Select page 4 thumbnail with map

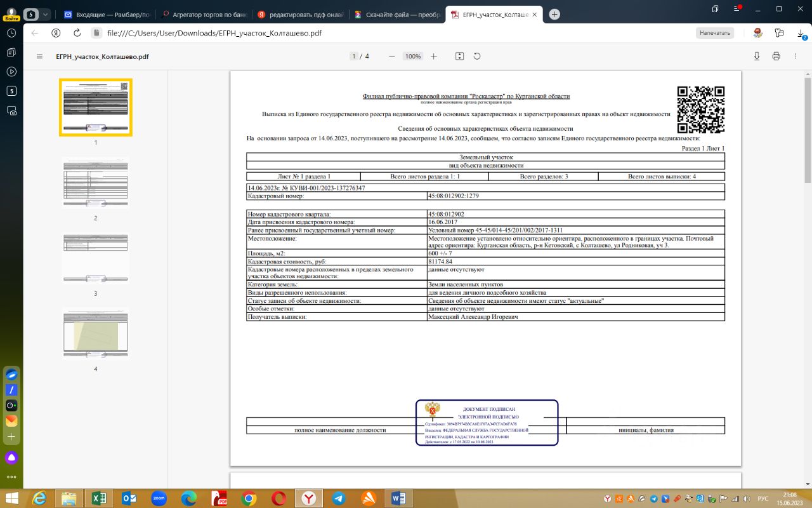(x=96, y=333)
